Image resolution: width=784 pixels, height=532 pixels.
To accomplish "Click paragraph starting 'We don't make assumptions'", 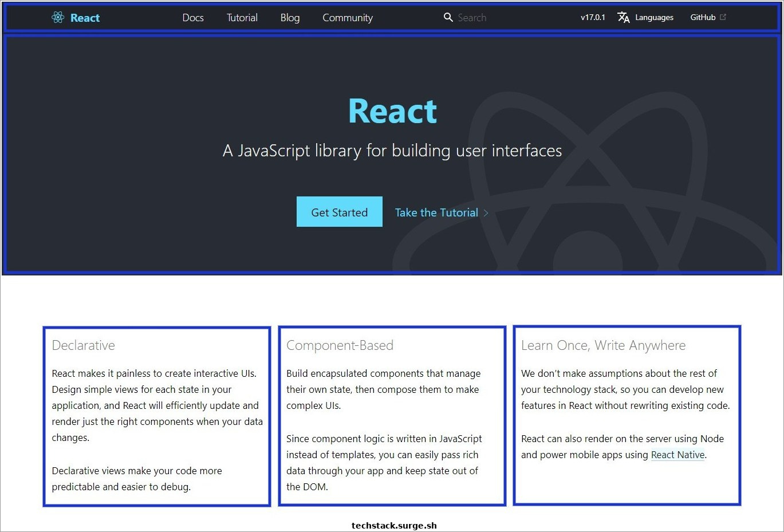I will point(625,389).
